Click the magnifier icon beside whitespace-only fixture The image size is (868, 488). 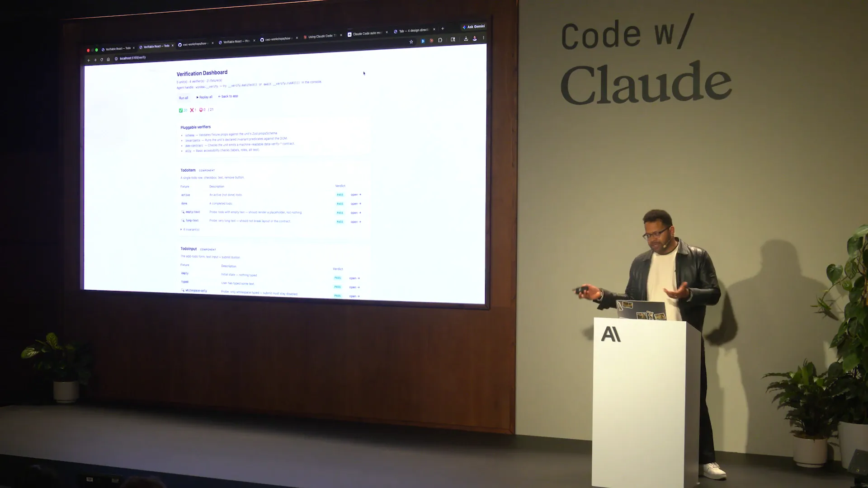pos(183,290)
